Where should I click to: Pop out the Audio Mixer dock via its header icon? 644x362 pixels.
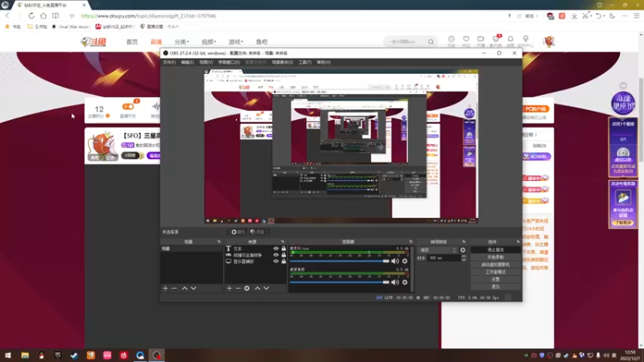[x=411, y=242]
